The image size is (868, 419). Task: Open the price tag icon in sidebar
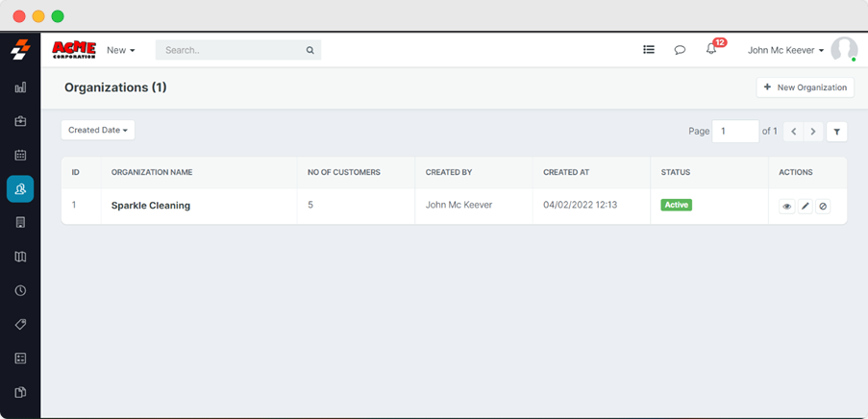[x=20, y=324]
